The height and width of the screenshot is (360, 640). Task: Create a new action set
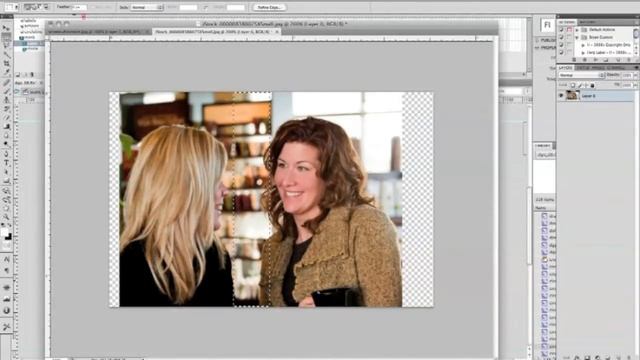tap(606, 60)
